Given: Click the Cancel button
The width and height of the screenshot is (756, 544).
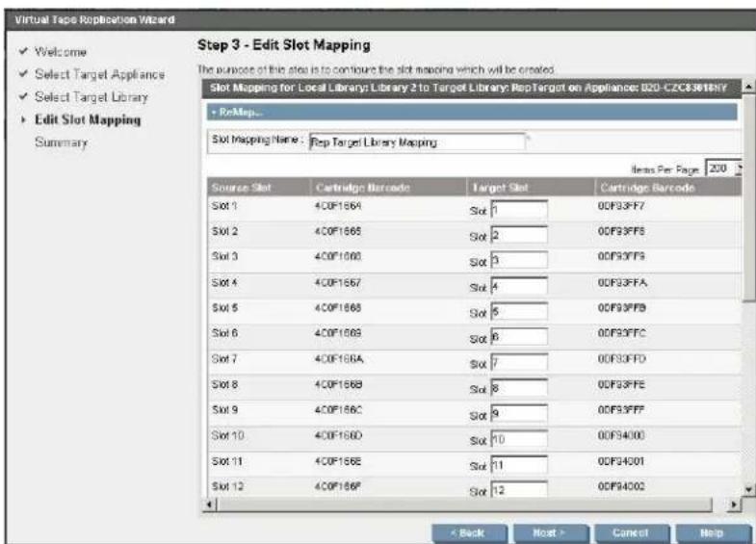Looking at the screenshot, I should pyautogui.click(x=632, y=532).
